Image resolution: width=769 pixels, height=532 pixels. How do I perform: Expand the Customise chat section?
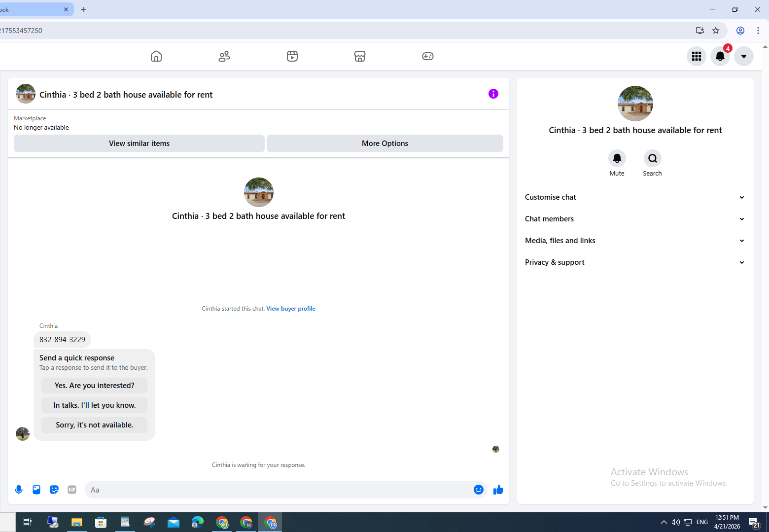tap(635, 197)
